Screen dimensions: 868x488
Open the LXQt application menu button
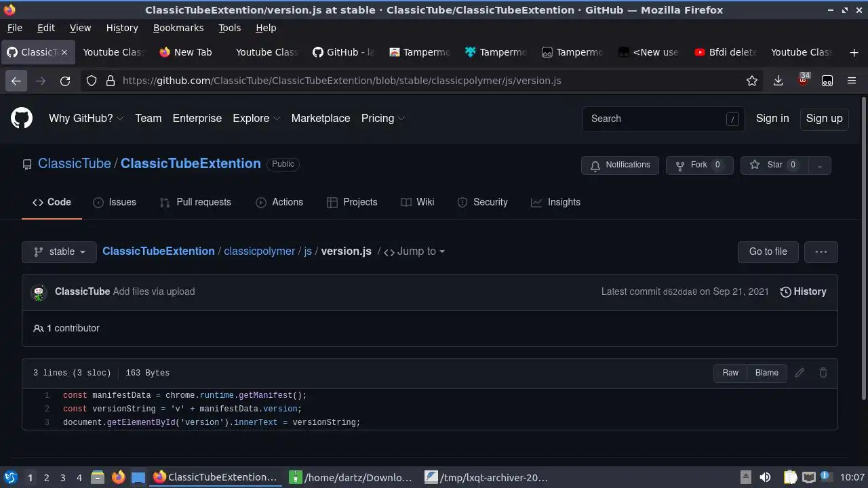[x=10, y=477]
